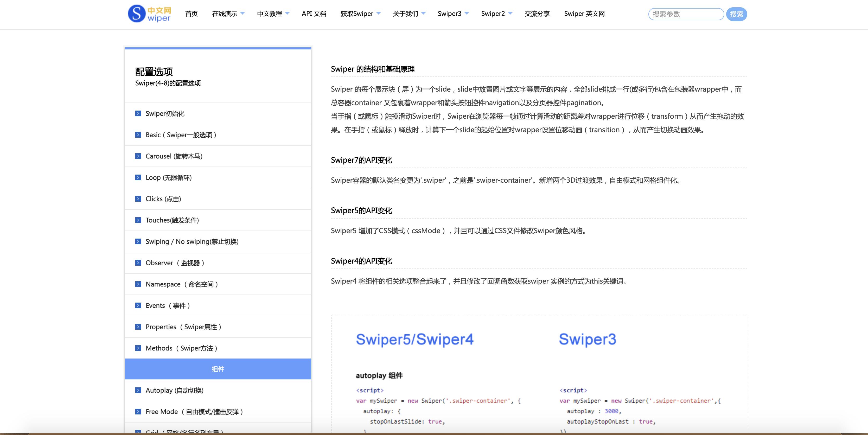Open the Swiper 英文网 link
The height and width of the screenshot is (435, 868).
click(x=584, y=14)
